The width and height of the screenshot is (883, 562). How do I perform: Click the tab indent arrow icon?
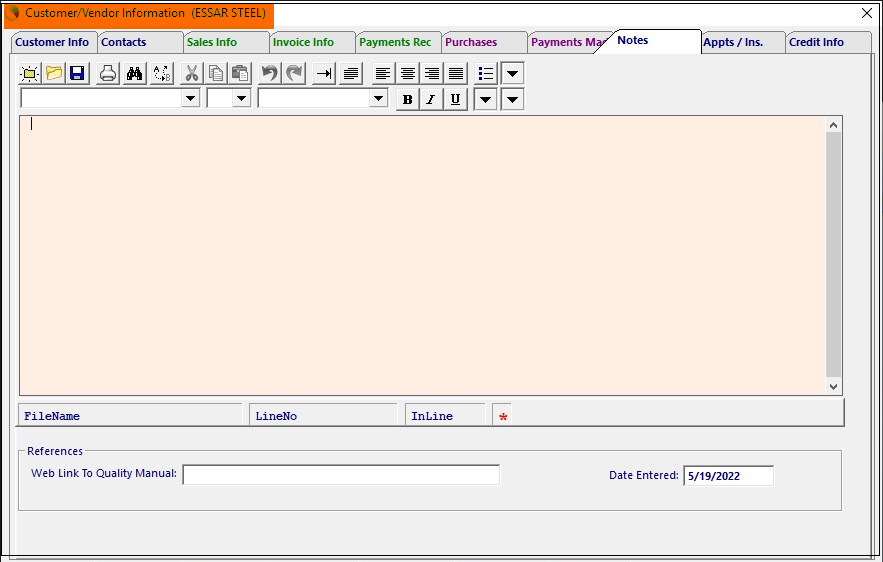click(324, 73)
